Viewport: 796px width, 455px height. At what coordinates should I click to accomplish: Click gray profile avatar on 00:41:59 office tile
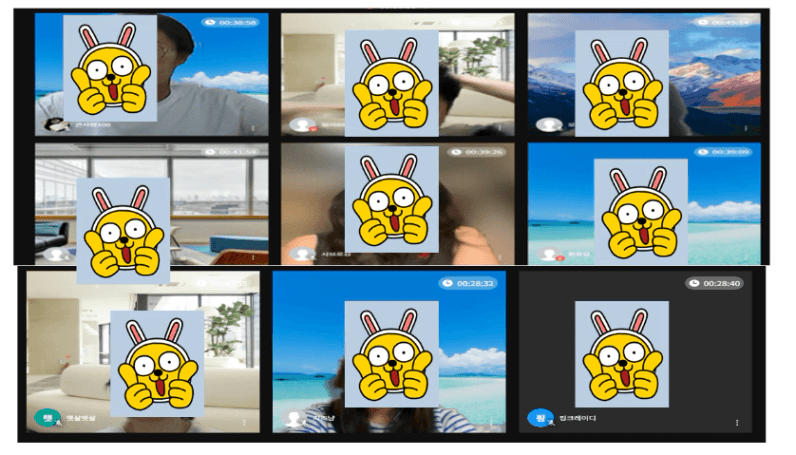point(56,254)
